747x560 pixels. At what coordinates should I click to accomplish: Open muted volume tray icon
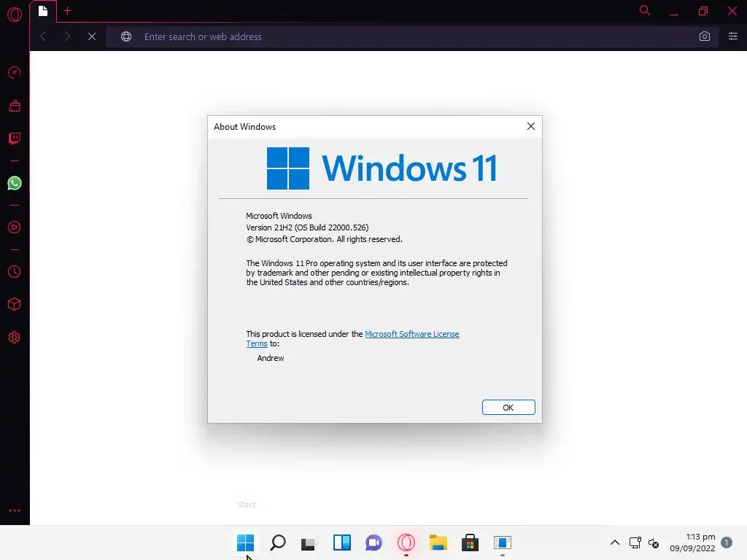point(654,542)
